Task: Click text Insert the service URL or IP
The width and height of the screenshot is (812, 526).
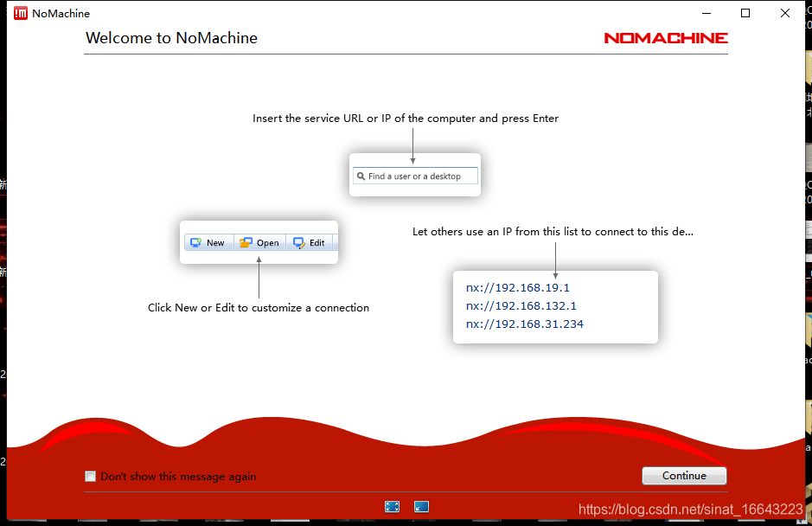Action: (406, 119)
